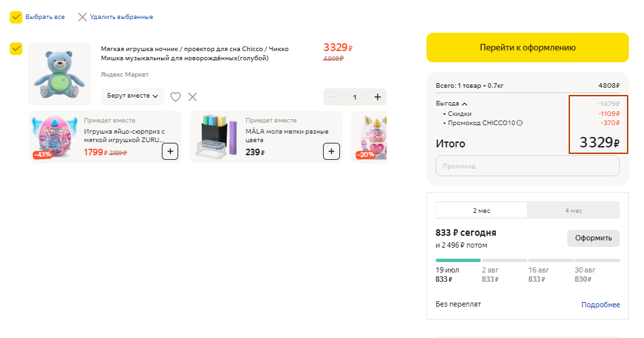Toggle the "Выбрать все" checkbox
This screenshot has width=644, height=338.
pyautogui.click(x=16, y=17)
